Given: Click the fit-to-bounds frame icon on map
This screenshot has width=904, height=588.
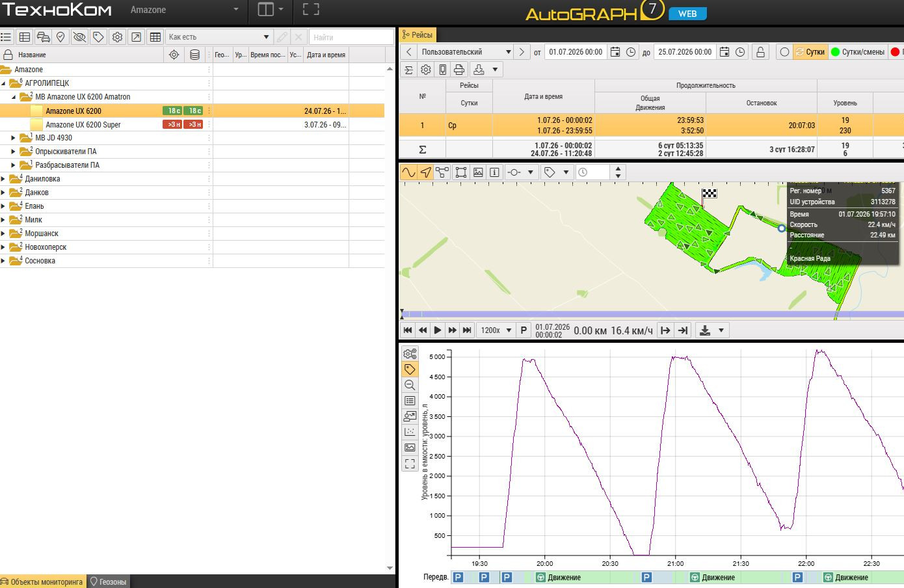Looking at the screenshot, I should (461, 172).
